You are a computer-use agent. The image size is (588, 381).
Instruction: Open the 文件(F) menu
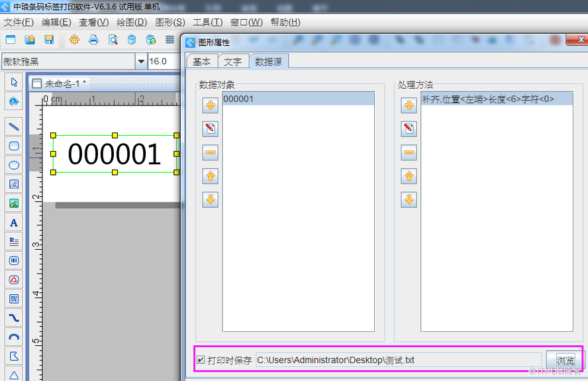click(x=19, y=22)
